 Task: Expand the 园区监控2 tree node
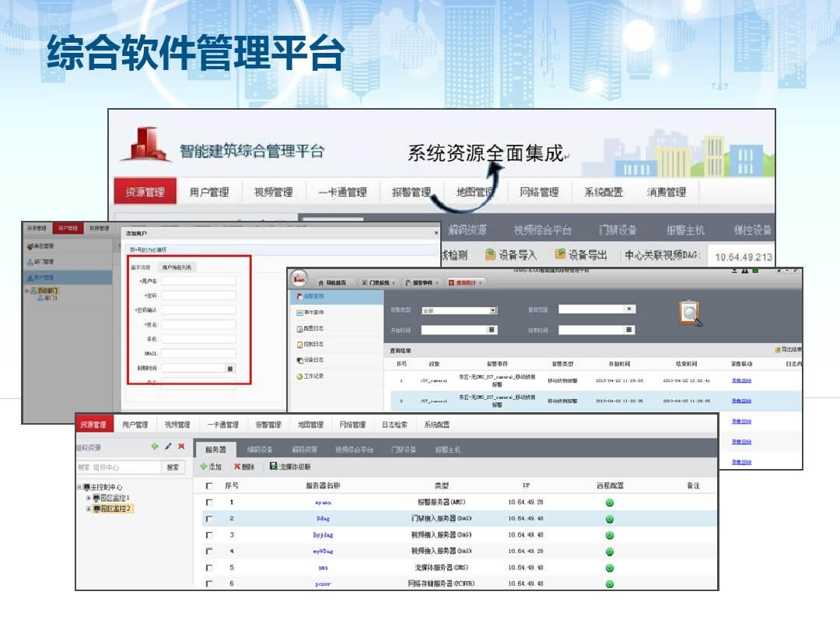(89, 509)
